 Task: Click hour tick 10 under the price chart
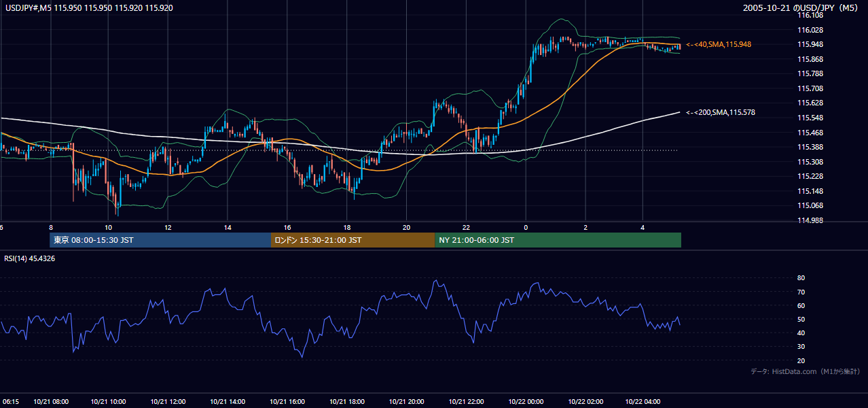pos(109,227)
